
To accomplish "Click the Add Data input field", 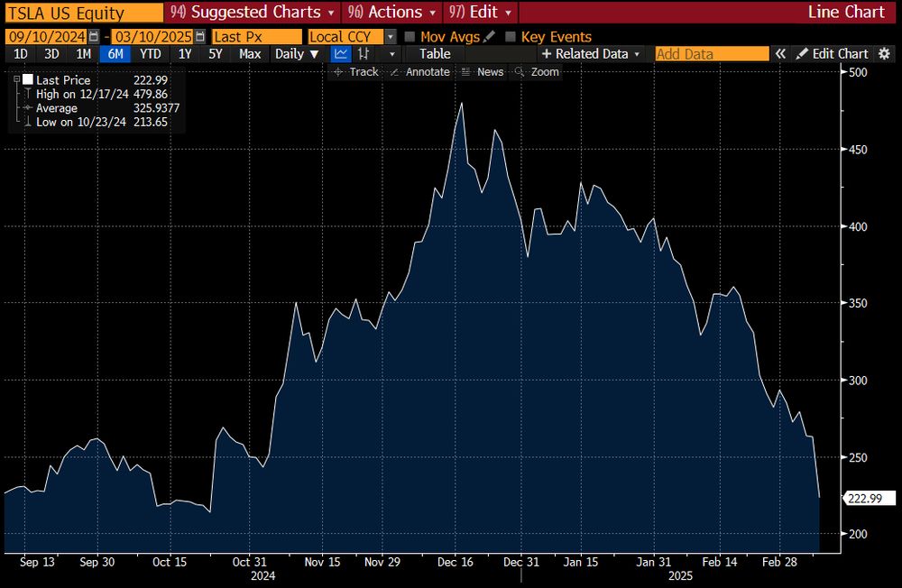I will 713,54.
